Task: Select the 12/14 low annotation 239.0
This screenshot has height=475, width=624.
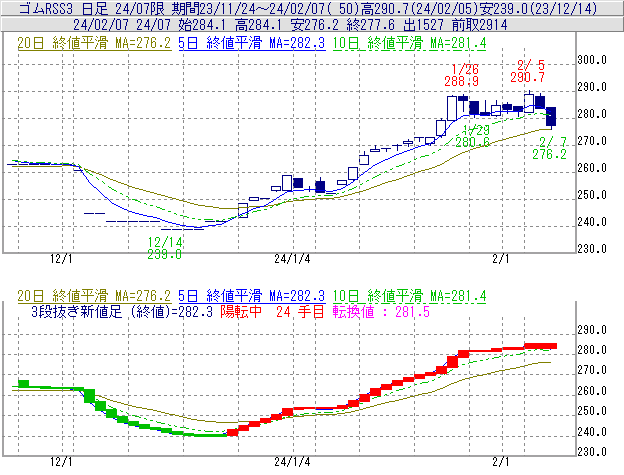Action: click(x=165, y=254)
